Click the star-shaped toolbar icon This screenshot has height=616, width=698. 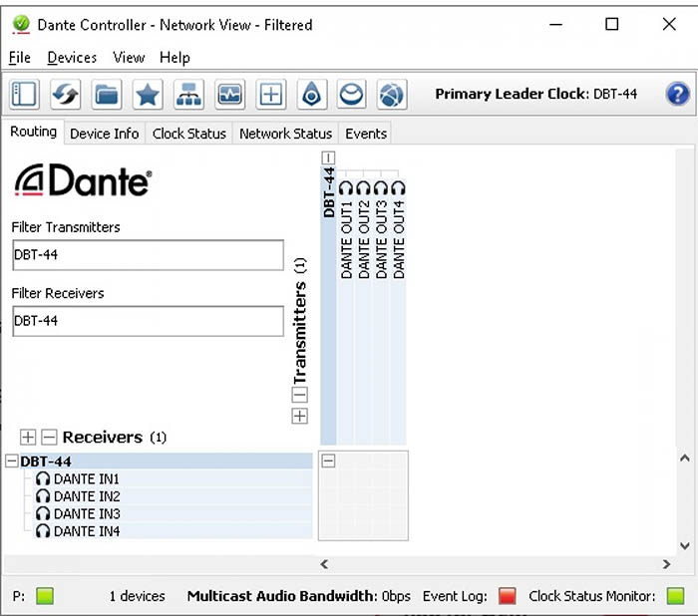(148, 95)
